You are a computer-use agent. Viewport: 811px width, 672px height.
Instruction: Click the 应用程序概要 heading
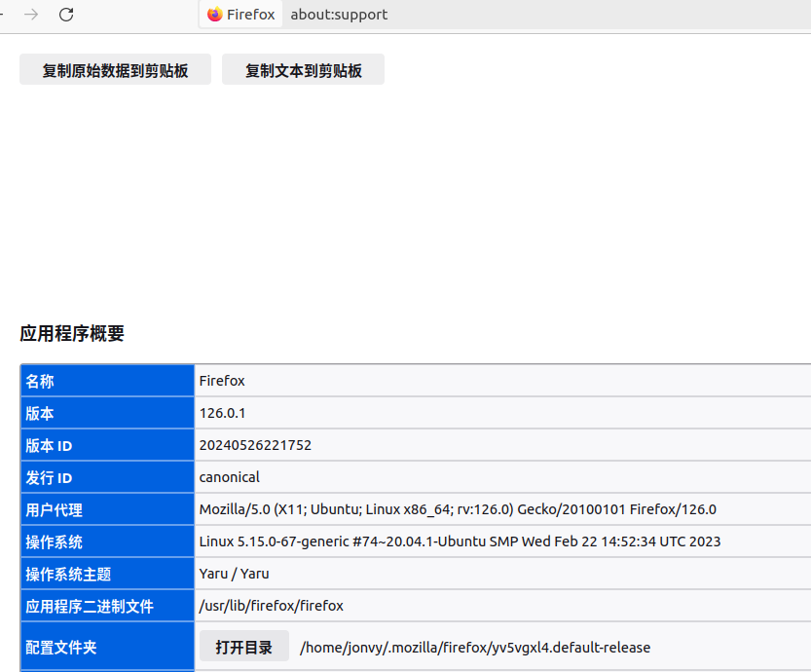point(72,334)
